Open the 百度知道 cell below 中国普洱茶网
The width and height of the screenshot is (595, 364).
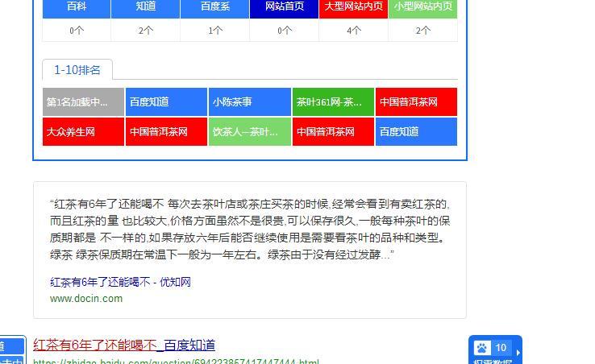click(416, 131)
